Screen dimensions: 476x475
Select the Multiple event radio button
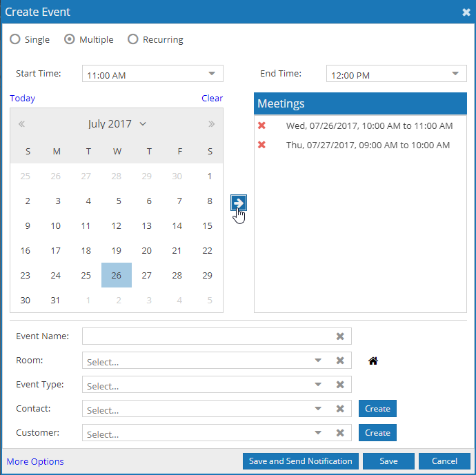pos(70,39)
